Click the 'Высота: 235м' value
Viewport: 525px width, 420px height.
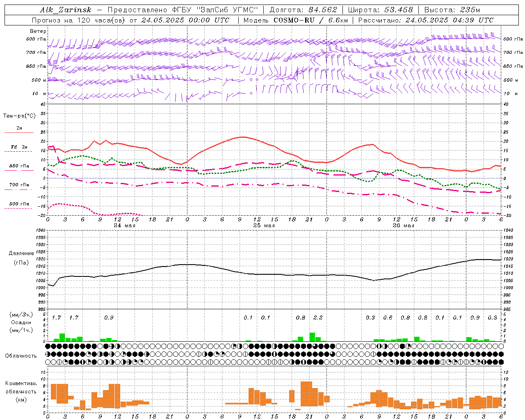point(452,10)
